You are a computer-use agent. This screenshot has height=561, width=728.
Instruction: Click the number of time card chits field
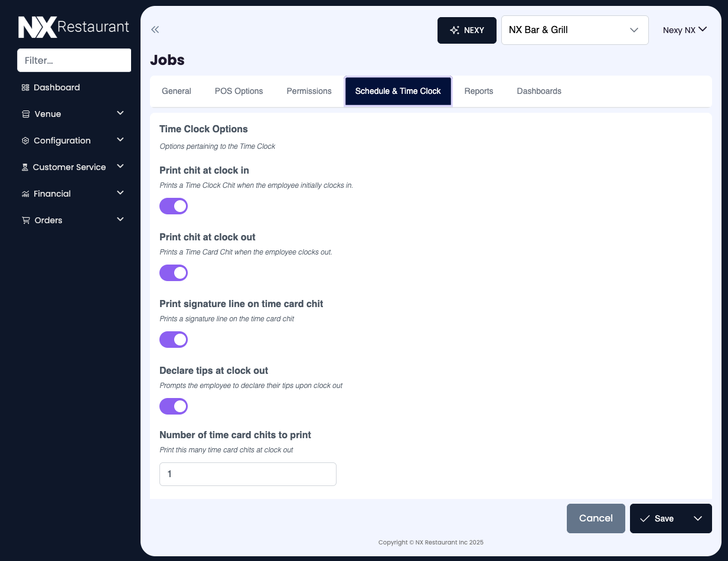pyautogui.click(x=247, y=474)
